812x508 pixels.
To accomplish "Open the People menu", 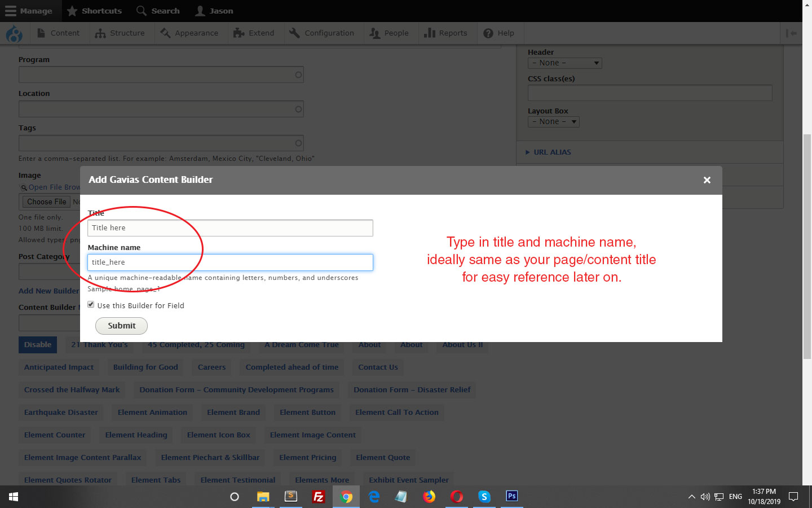I will click(x=390, y=33).
